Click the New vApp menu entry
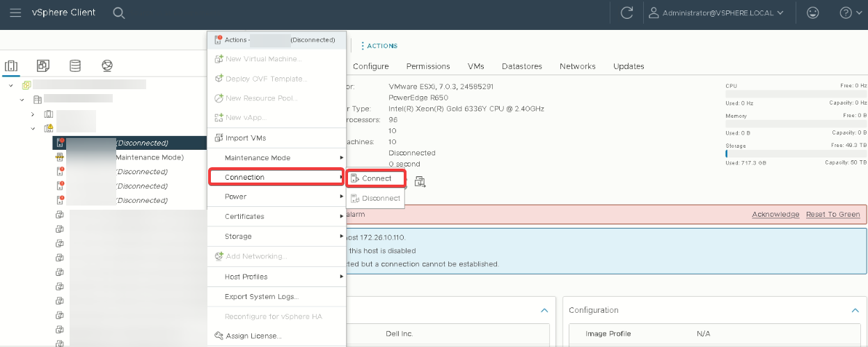 coord(276,118)
